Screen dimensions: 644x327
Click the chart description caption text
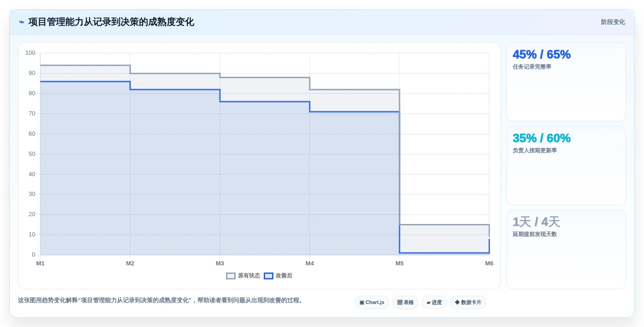pyautogui.click(x=161, y=300)
